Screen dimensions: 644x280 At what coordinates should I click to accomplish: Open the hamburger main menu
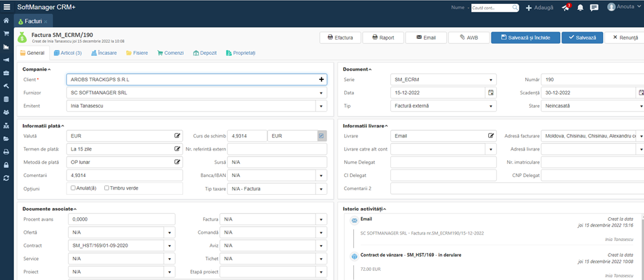click(7, 7)
